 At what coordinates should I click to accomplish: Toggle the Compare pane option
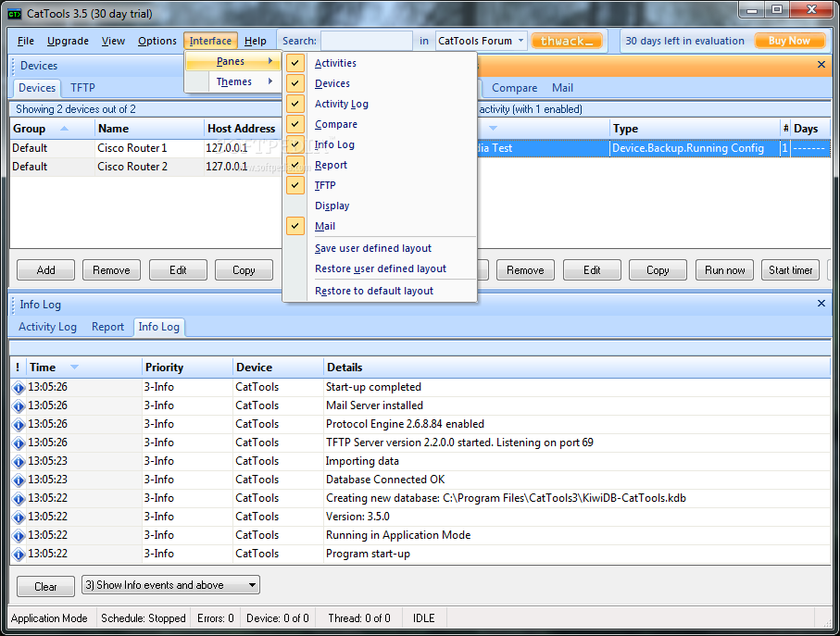tap(295, 124)
